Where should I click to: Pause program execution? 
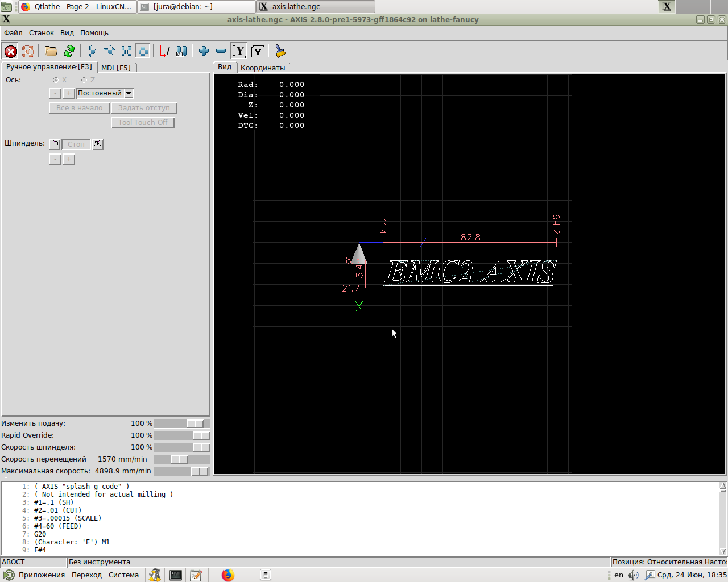pos(126,51)
